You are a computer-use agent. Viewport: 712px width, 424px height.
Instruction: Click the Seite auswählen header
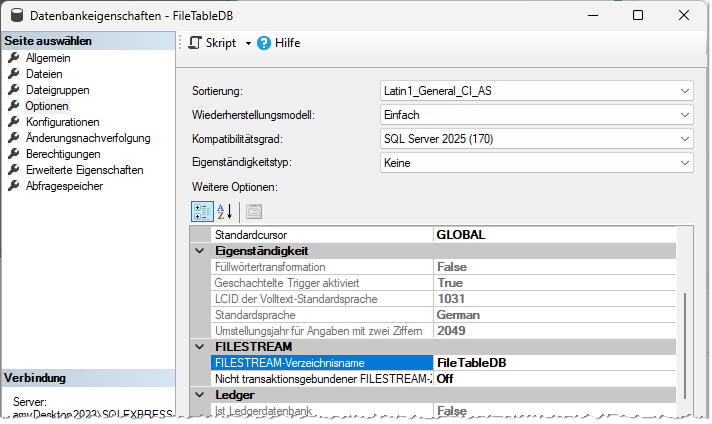click(89, 41)
